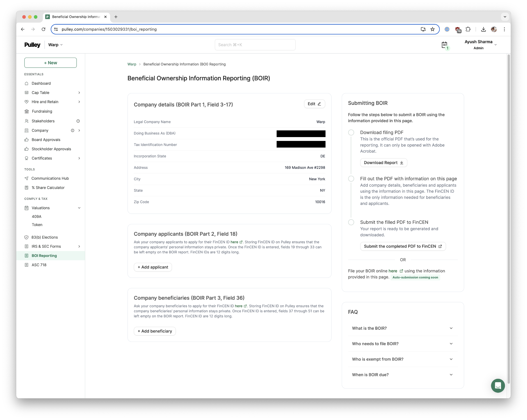
Task: Expand the Who needs to file BOIR
Action: point(402,343)
